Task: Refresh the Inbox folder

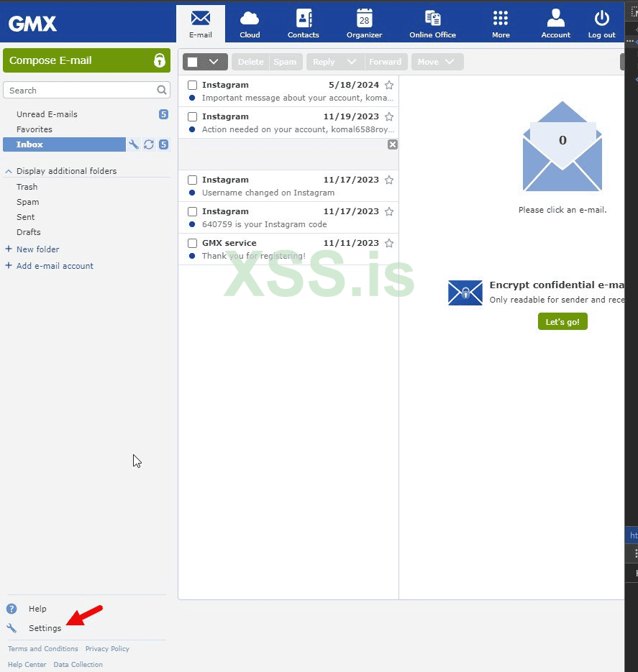Action: 149,144
